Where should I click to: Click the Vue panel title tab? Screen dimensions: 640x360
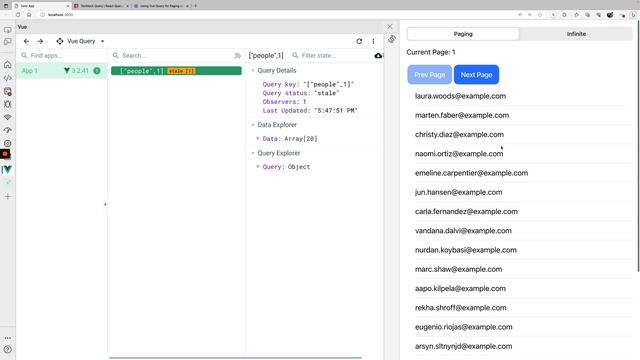click(22, 27)
